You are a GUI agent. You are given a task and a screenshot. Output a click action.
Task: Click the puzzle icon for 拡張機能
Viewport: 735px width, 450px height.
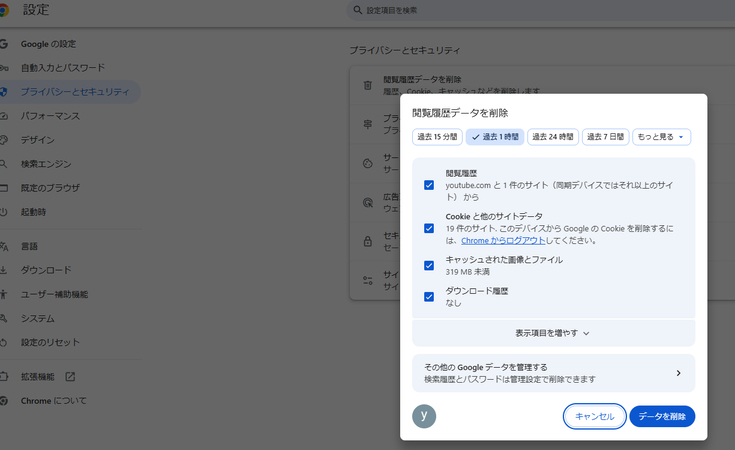point(4,376)
